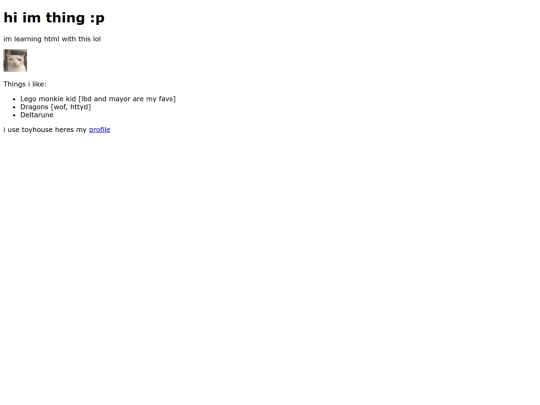Click the word 'Dragons' in the list
Image resolution: width=540 pixels, height=405 pixels.
pyautogui.click(x=34, y=107)
